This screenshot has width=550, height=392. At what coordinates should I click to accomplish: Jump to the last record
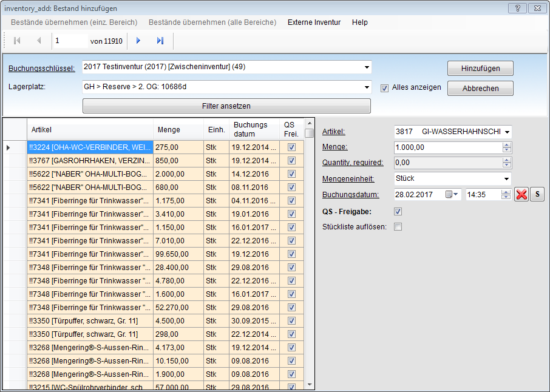point(160,41)
